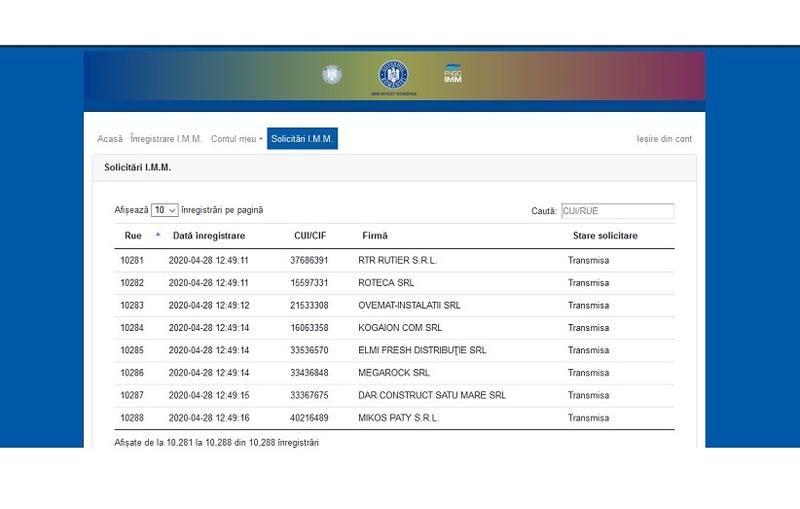The image size is (800, 509).
Task: Go to the Acasă page
Action: coord(110,139)
